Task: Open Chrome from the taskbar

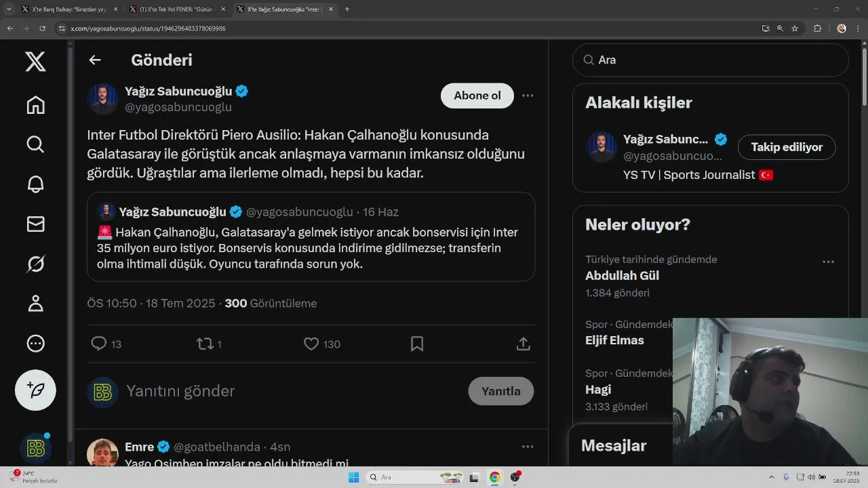Action: 494,477
